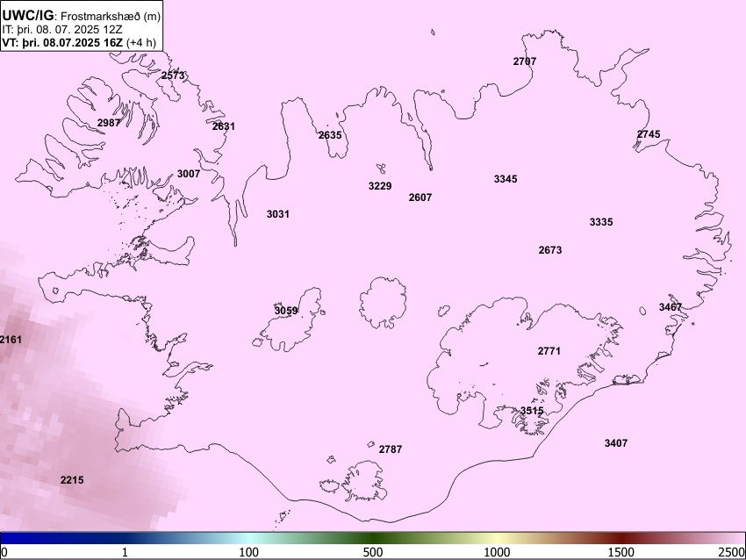This screenshot has width=746, height=560.
Task: Click the VT valid time 16Z line
Action: (x=79, y=42)
